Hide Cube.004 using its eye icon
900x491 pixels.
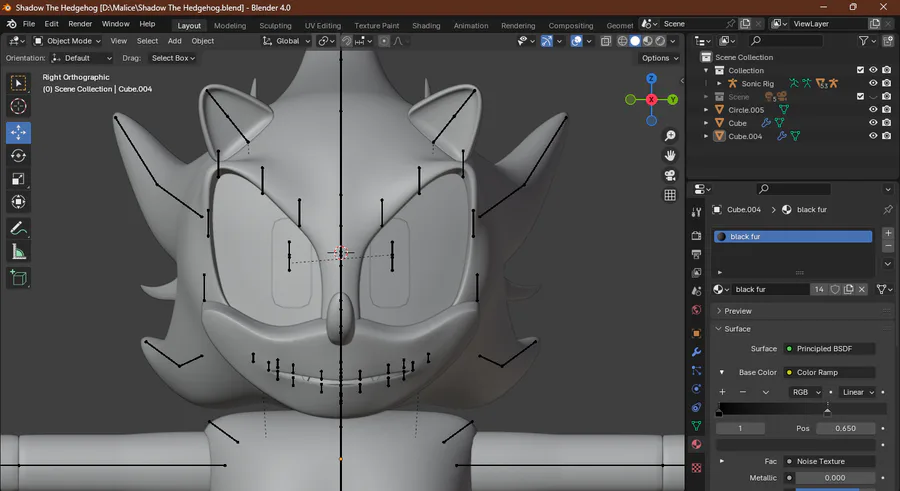coord(873,136)
